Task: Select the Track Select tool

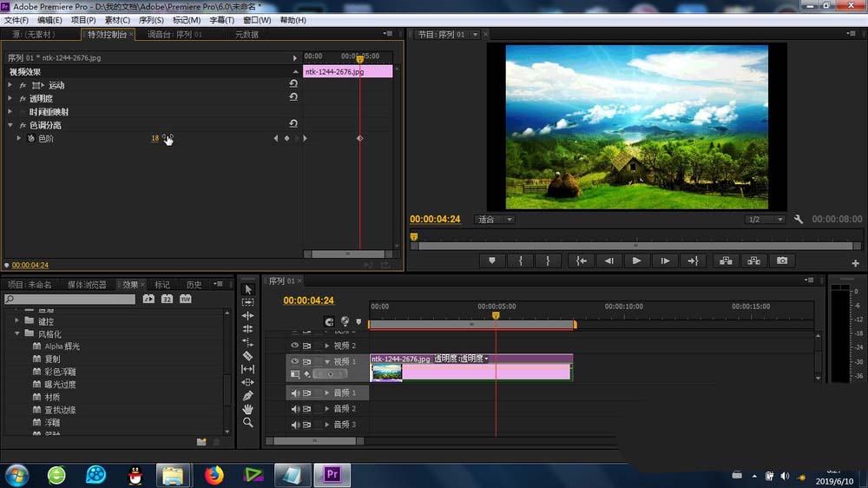Action: coord(248,302)
